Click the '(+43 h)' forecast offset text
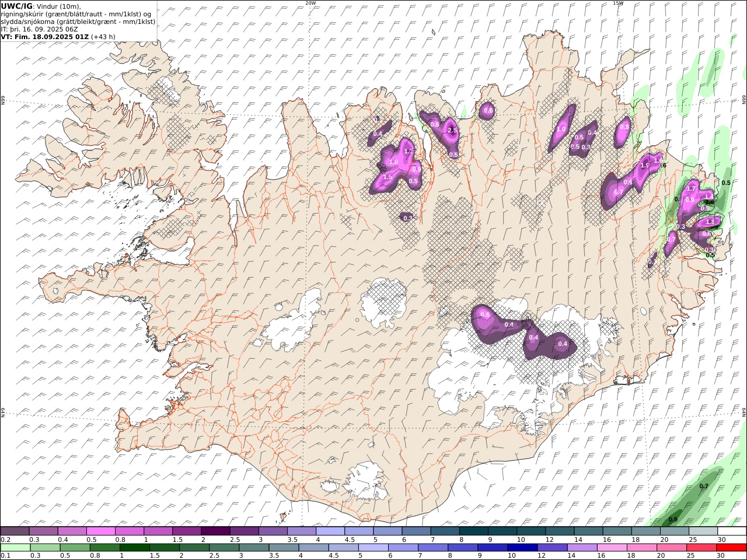The height and width of the screenshot is (560, 747). pyautogui.click(x=103, y=36)
